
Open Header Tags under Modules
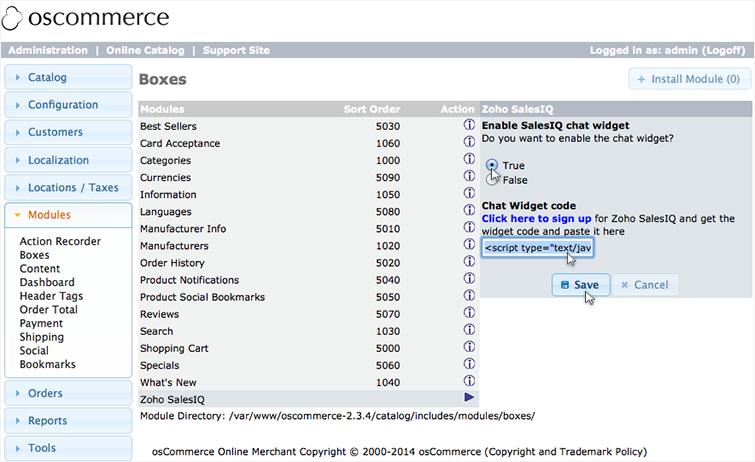(x=51, y=296)
